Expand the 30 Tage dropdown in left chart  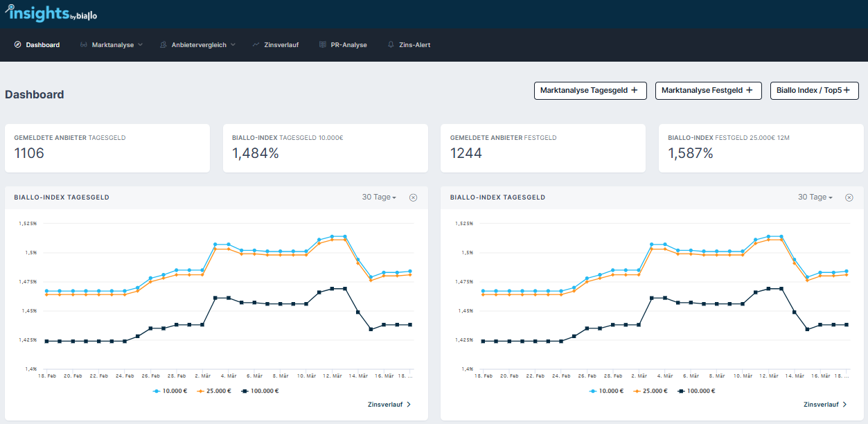pyautogui.click(x=379, y=197)
